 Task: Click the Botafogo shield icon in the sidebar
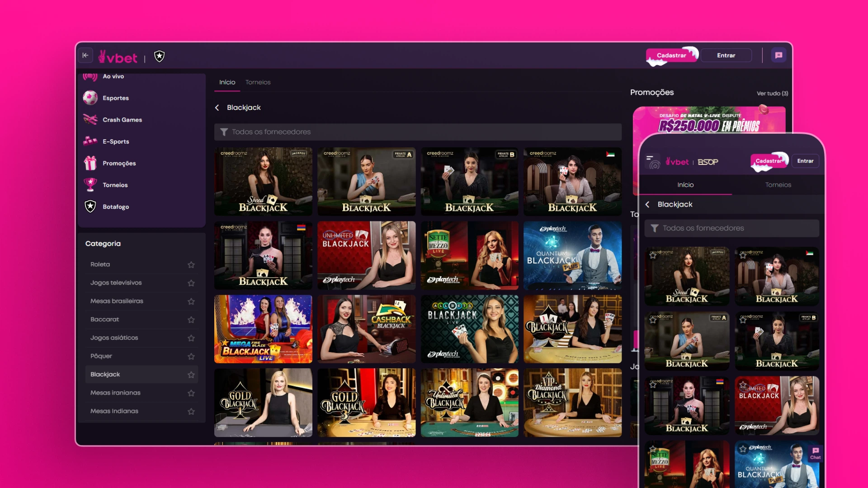pyautogui.click(x=90, y=206)
